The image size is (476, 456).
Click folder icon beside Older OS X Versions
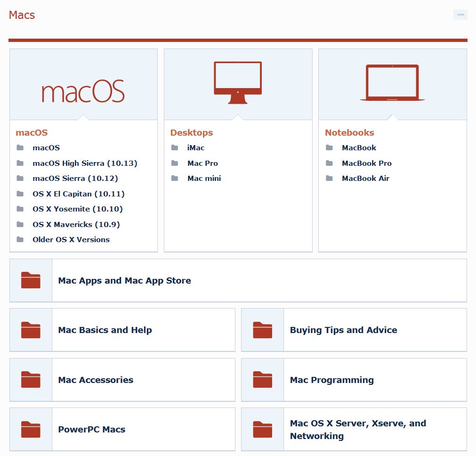point(20,240)
